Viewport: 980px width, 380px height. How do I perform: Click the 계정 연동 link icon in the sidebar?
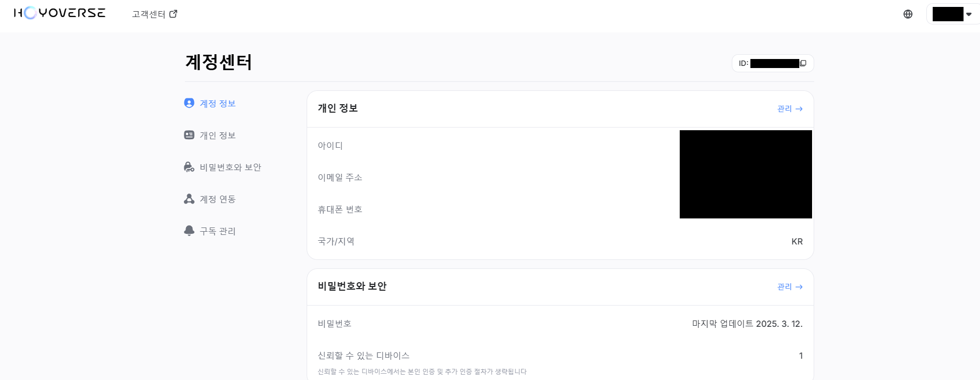189,199
